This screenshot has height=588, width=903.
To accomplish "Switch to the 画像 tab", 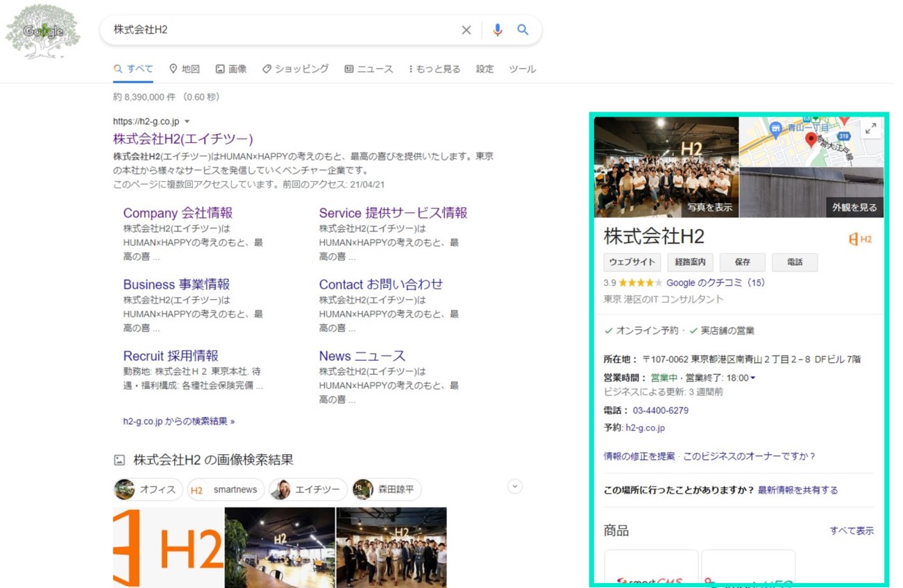I will click(231, 69).
